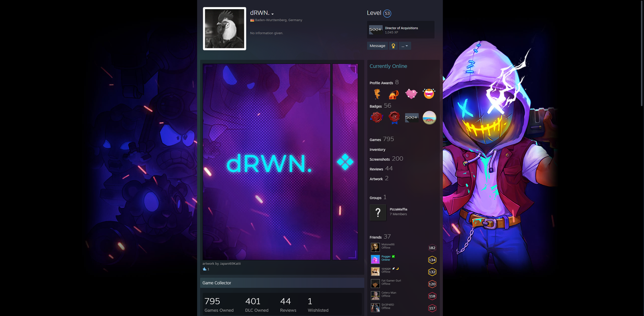Open the Groups list link
The width and height of the screenshot is (644, 316).
pos(378,197)
